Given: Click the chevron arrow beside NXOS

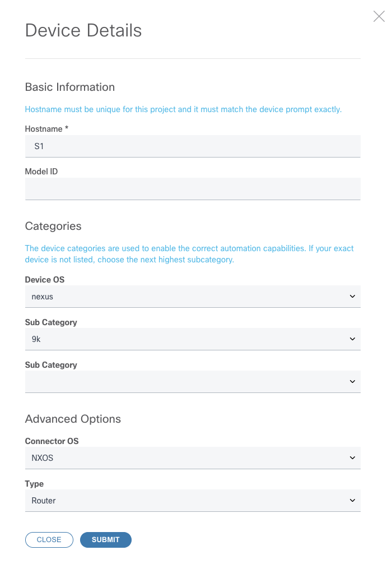Looking at the screenshot, I should click(352, 458).
